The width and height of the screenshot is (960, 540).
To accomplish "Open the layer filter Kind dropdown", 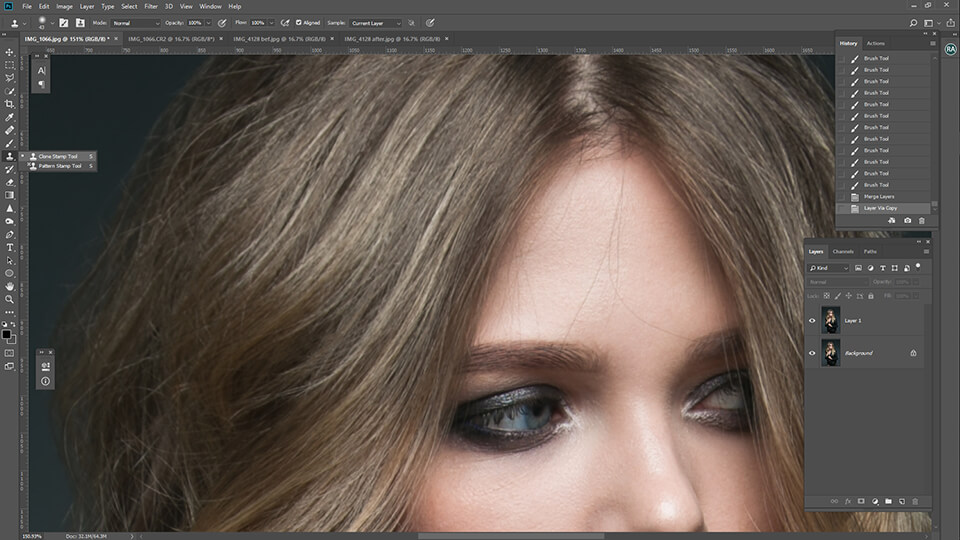I will 829,268.
